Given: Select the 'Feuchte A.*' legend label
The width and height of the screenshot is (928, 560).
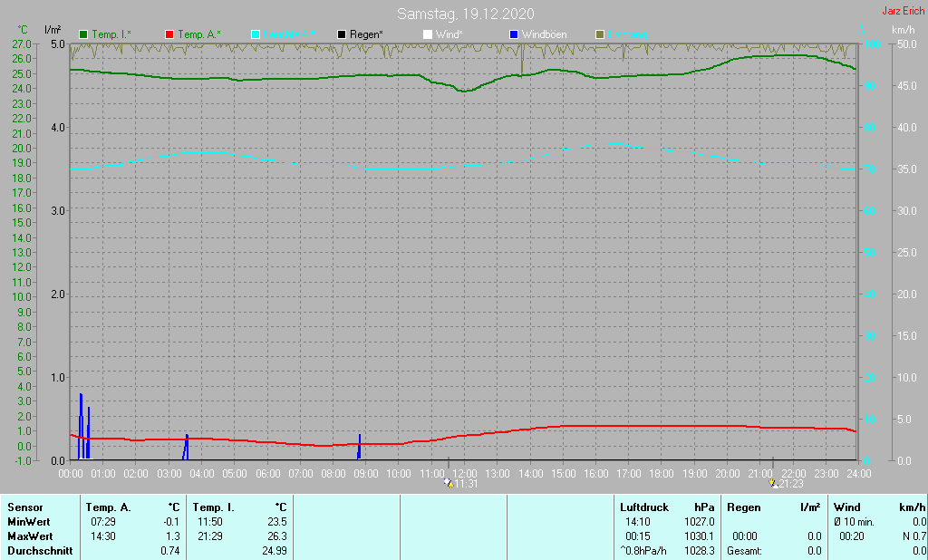Looking at the screenshot, I should tap(289, 35).
